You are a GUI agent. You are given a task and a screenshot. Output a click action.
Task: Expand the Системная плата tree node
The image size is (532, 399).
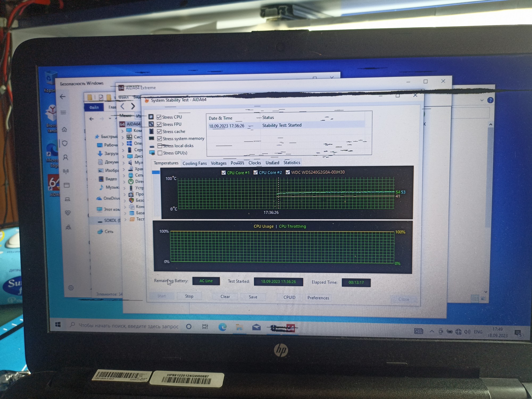tap(123, 137)
